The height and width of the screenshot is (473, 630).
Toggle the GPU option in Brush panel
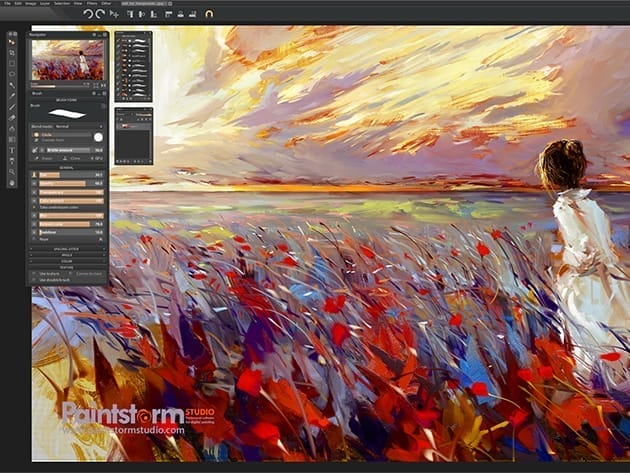tap(95, 158)
